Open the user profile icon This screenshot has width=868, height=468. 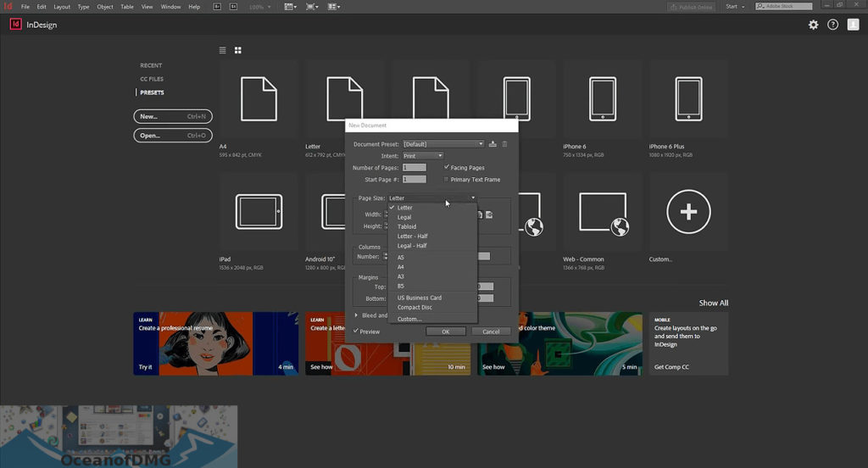[853, 25]
